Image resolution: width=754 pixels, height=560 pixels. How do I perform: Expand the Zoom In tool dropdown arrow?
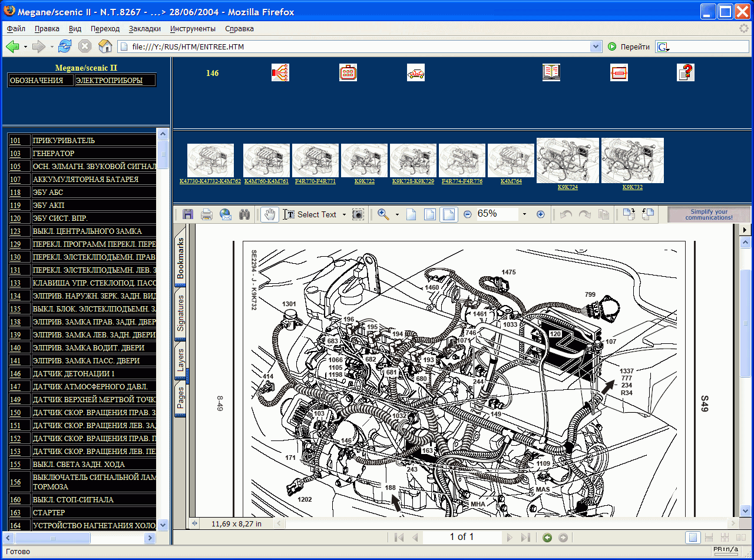(397, 215)
